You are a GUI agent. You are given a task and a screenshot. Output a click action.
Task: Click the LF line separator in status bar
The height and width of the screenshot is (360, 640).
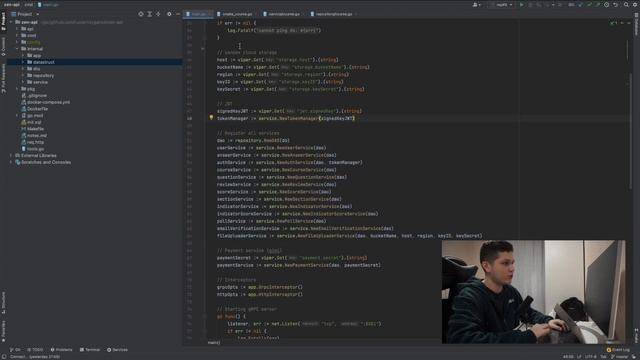(x=579, y=357)
